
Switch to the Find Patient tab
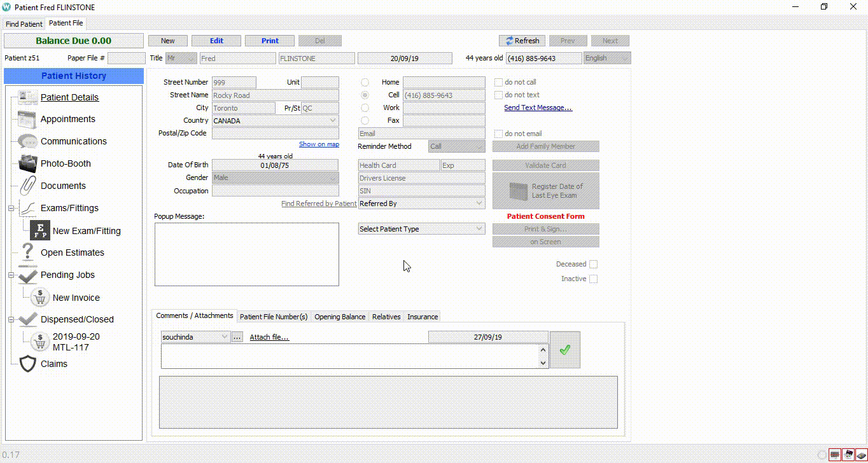click(24, 24)
